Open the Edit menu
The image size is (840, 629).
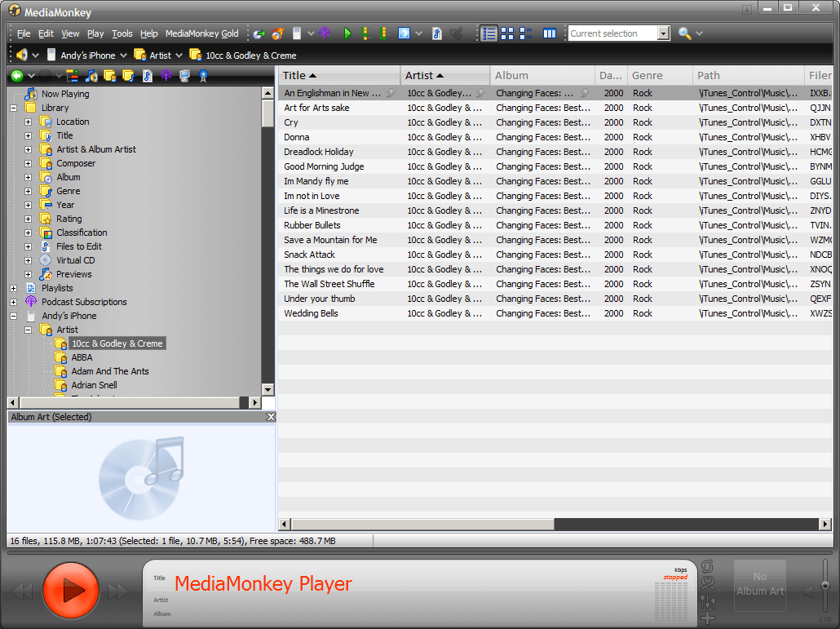(x=46, y=33)
